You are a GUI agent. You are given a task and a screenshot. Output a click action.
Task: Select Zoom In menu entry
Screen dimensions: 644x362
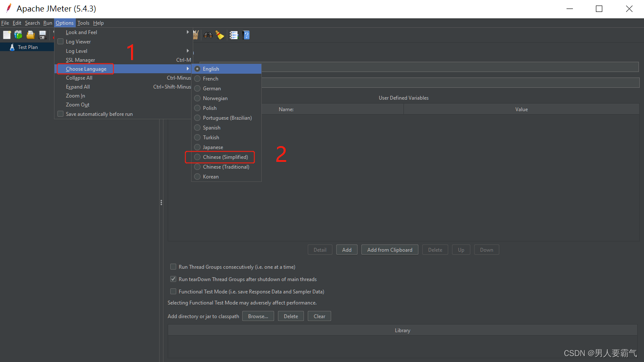click(x=123, y=96)
